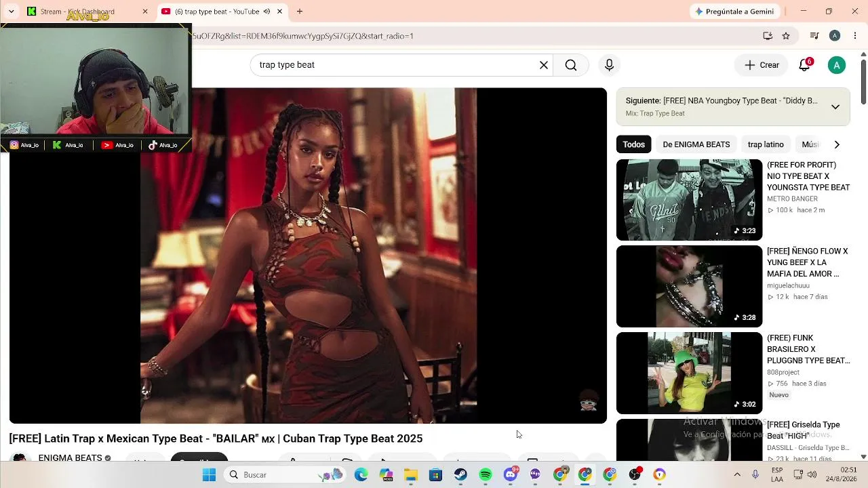Screen dimensions: 868x488
Task: Close the trap type beat YouTube tab
Action: point(279,12)
